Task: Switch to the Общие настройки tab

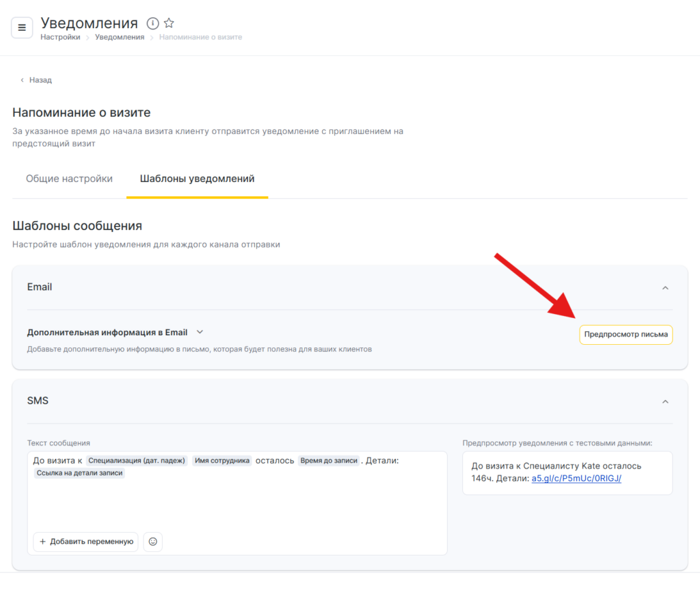Action: pos(69,179)
